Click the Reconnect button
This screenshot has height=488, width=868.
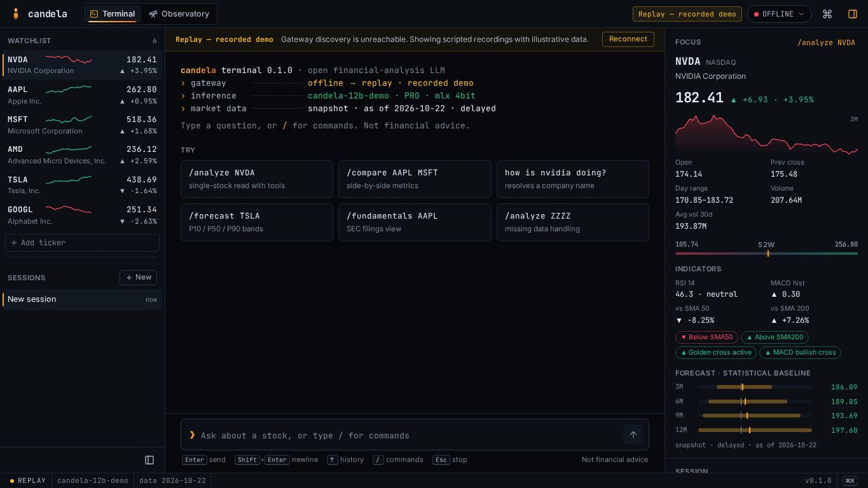(x=628, y=39)
